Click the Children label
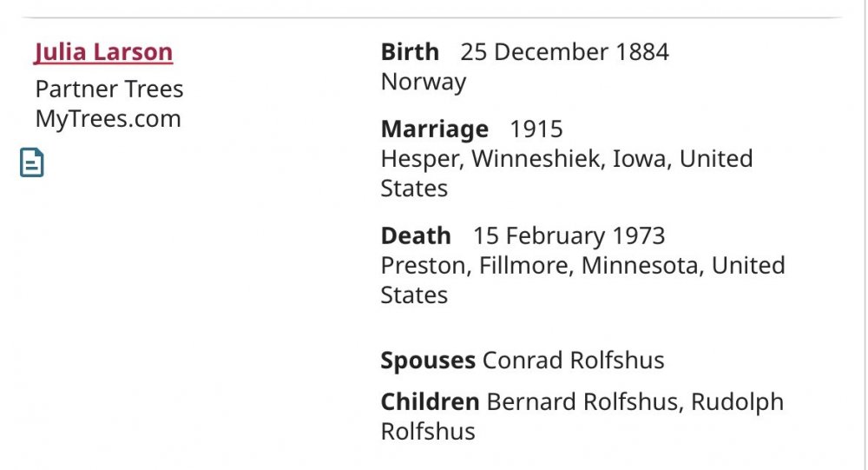The image size is (868, 470). click(430, 402)
